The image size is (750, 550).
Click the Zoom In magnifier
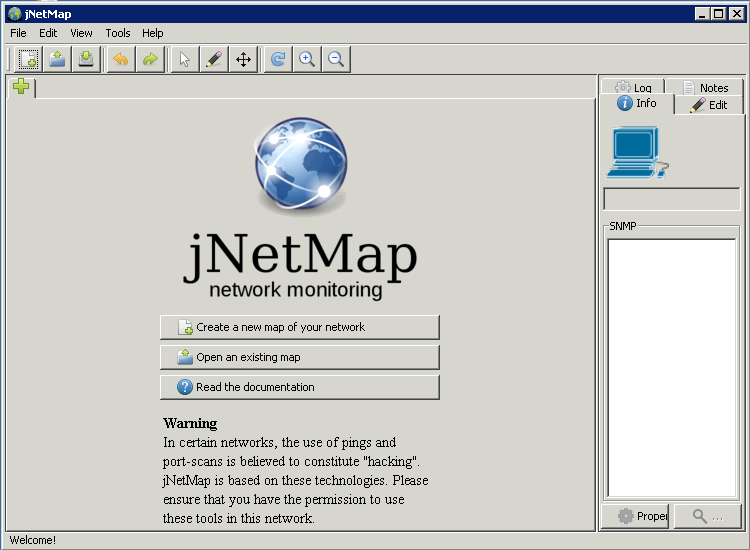(307, 60)
